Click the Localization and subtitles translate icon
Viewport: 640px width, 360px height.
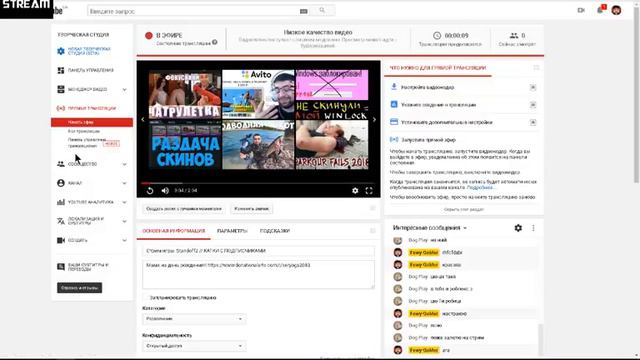(61, 221)
